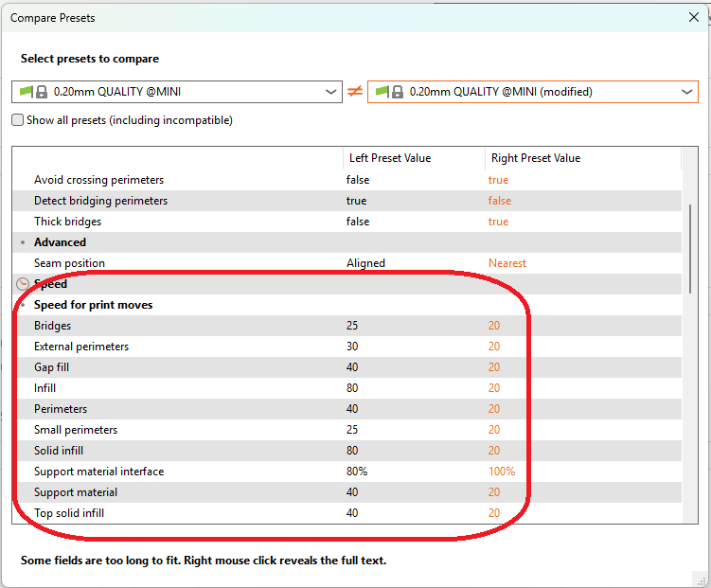Close the Compare Presets dialog
Screen dimensions: 711x588
(693, 18)
